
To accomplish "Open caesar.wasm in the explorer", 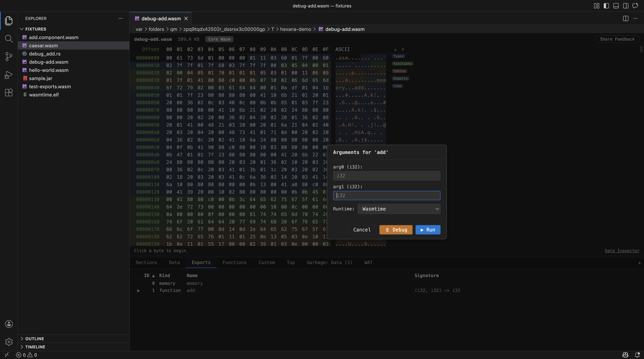I will [73, 45].
